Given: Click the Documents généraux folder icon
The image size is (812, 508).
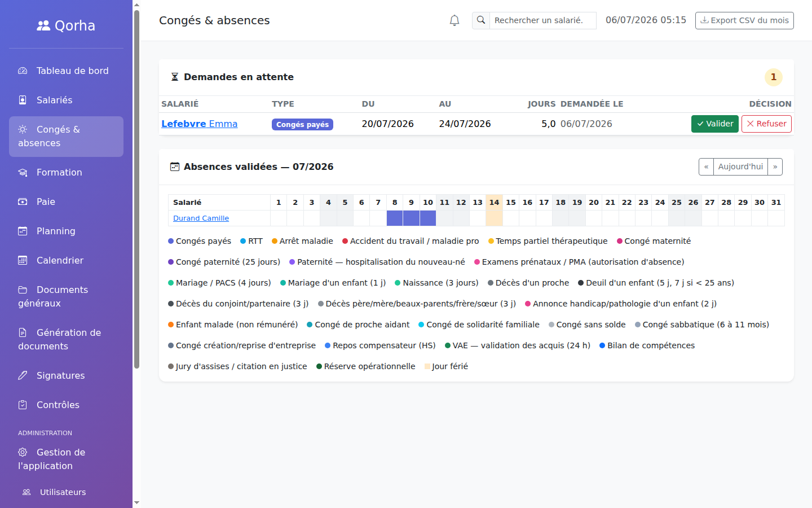Looking at the screenshot, I should coord(23,290).
